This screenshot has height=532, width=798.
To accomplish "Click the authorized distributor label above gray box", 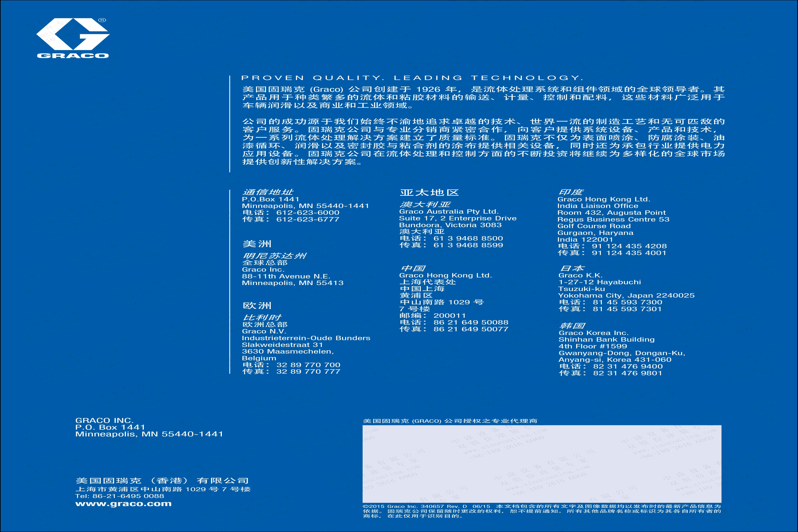I will click(x=450, y=421).
